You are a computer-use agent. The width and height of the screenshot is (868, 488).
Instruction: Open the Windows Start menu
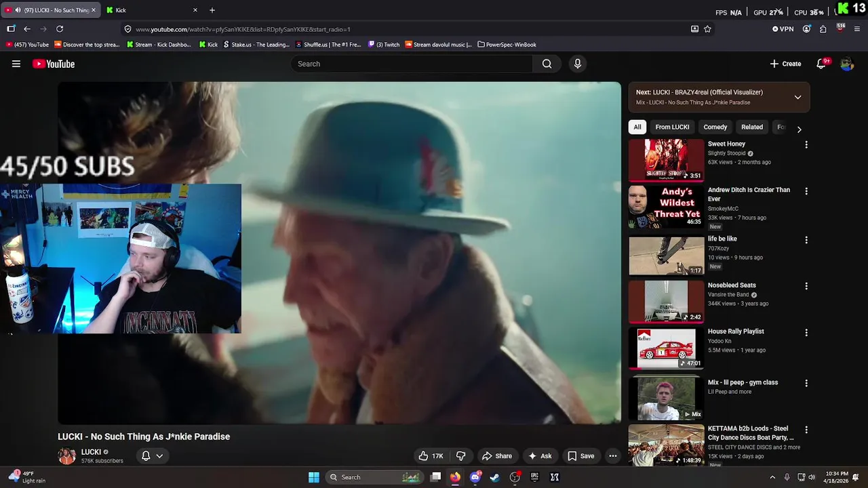pos(314,477)
